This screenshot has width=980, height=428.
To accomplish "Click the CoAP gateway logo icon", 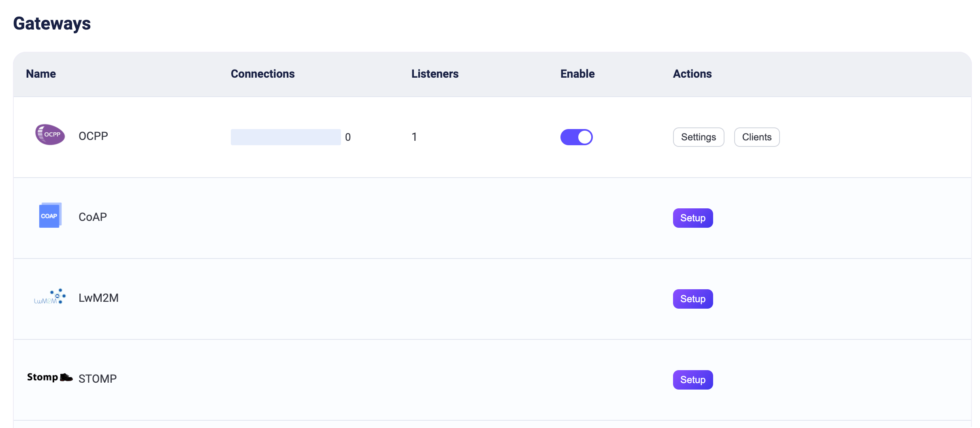I will (x=50, y=216).
